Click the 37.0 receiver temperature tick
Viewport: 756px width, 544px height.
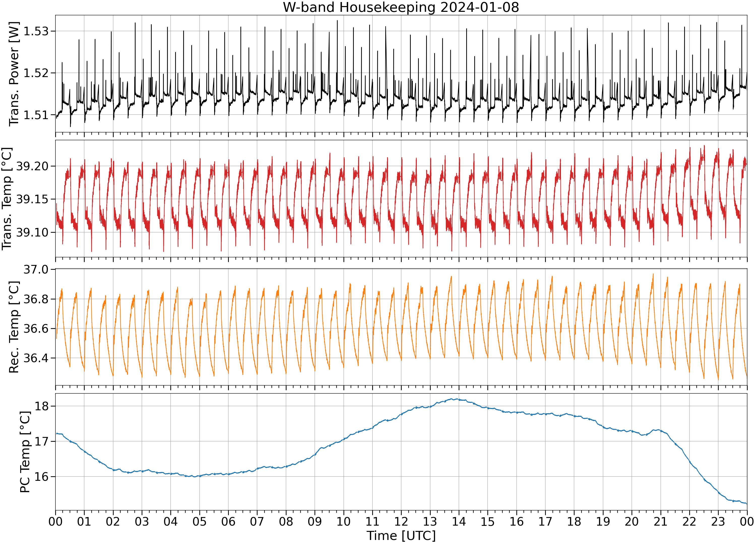pos(36,269)
